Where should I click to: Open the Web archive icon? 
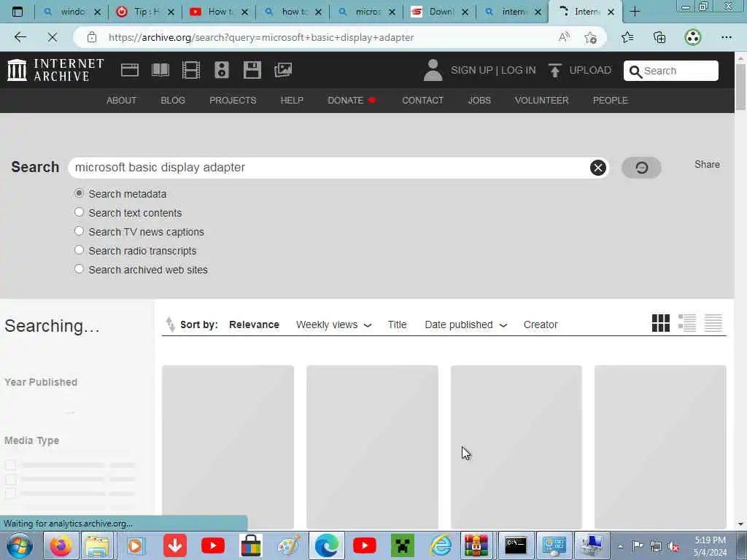[x=130, y=70]
